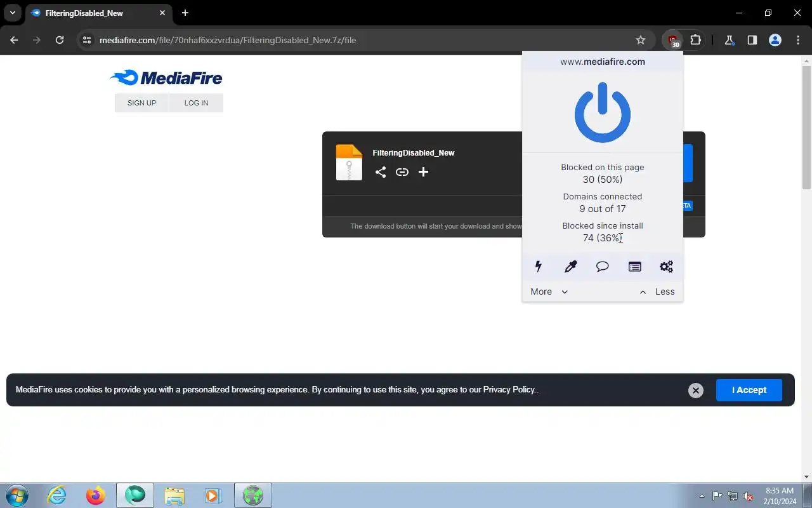Open the Windows Start menu
The image size is (812, 508).
pyautogui.click(x=17, y=495)
